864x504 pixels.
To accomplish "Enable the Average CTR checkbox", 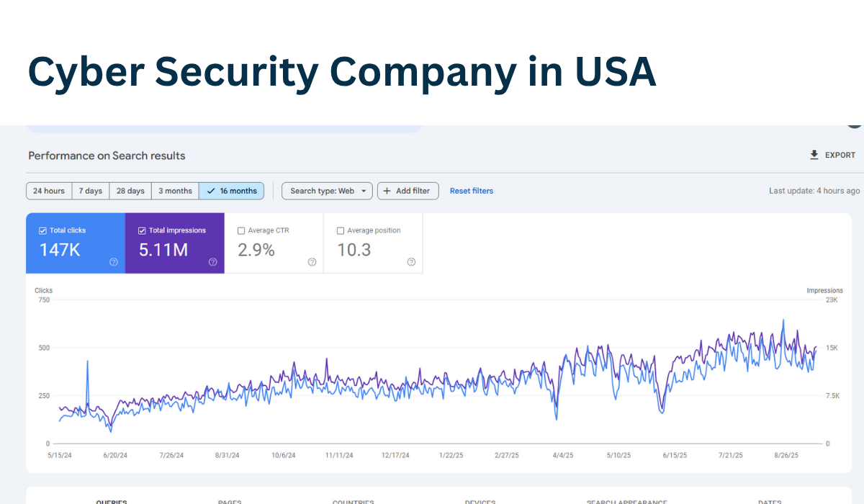I will click(x=242, y=230).
